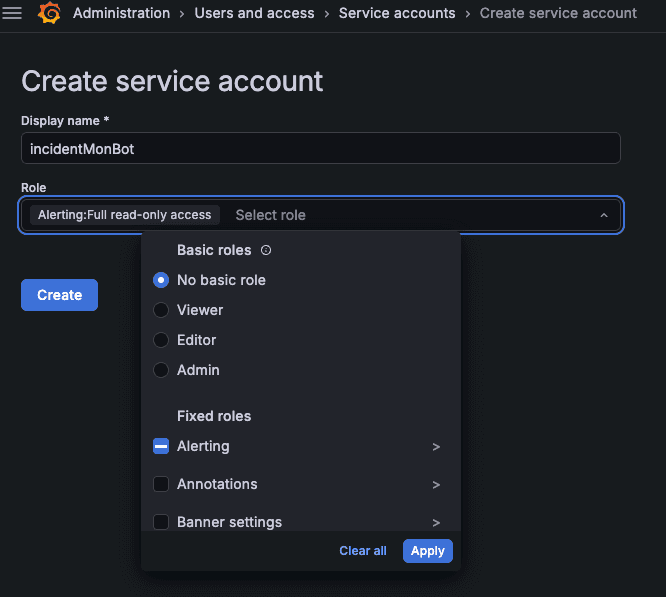The height and width of the screenshot is (597, 666).
Task: Apply the selected roles
Action: (x=428, y=551)
